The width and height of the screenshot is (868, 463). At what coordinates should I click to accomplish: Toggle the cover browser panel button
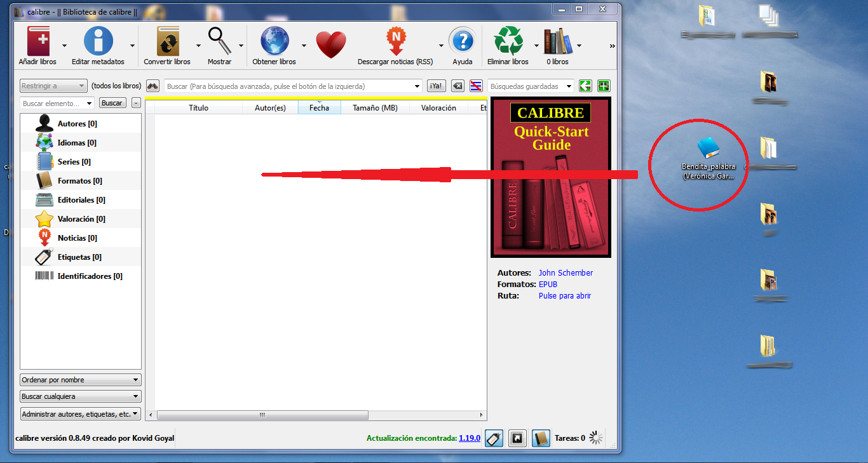click(517, 438)
